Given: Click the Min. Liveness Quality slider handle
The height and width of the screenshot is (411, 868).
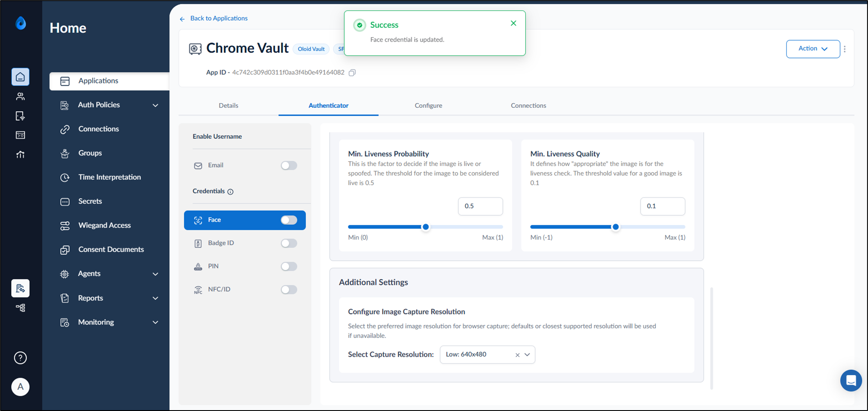Looking at the screenshot, I should tap(615, 227).
